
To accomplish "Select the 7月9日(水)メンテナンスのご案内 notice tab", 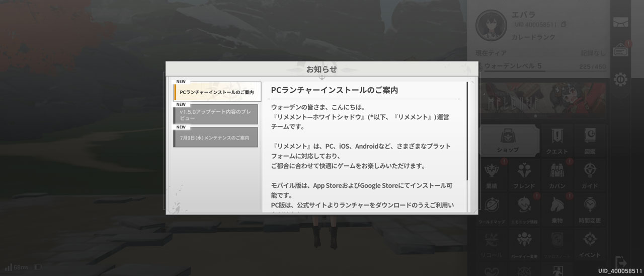I will tap(215, 137).
